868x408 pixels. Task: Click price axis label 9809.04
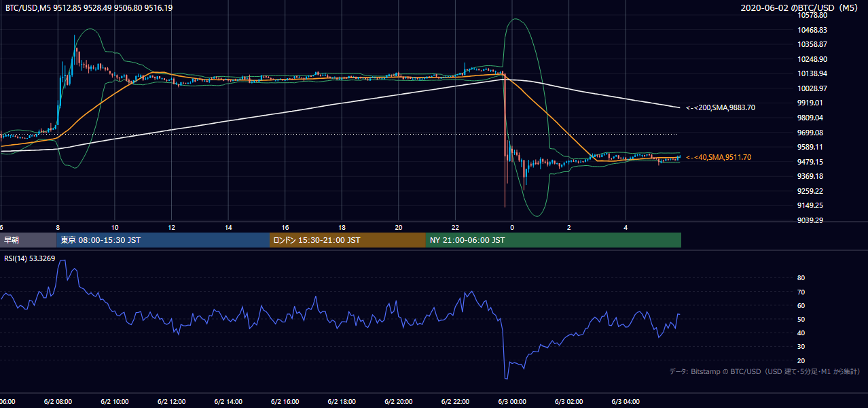tap(810, 118)
